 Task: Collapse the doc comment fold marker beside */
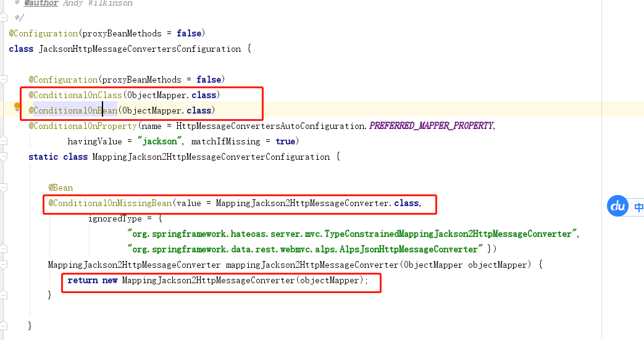click(x=4, y=17)
